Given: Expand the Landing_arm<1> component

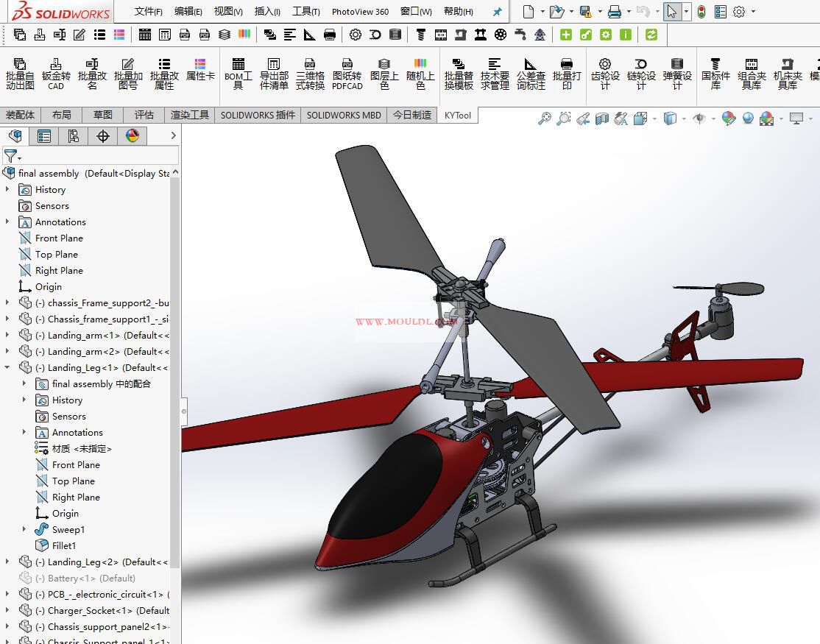Looking at the screenshot, I should [7, 335].
